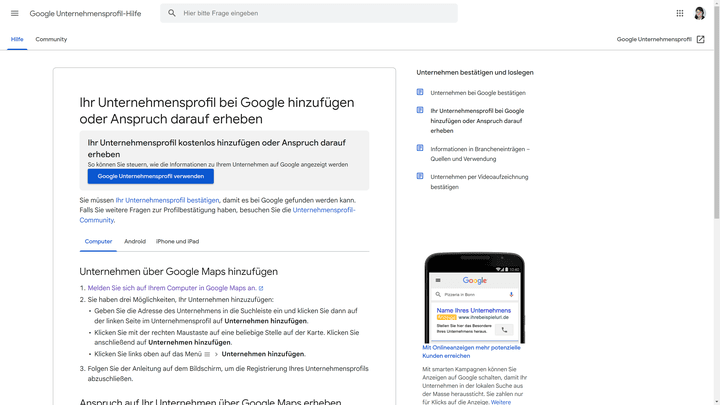The height and width of the screenshot is (405, 720).
Task: Click Google Unternehmensprofil verwenden button
Action: pos(151,176)
